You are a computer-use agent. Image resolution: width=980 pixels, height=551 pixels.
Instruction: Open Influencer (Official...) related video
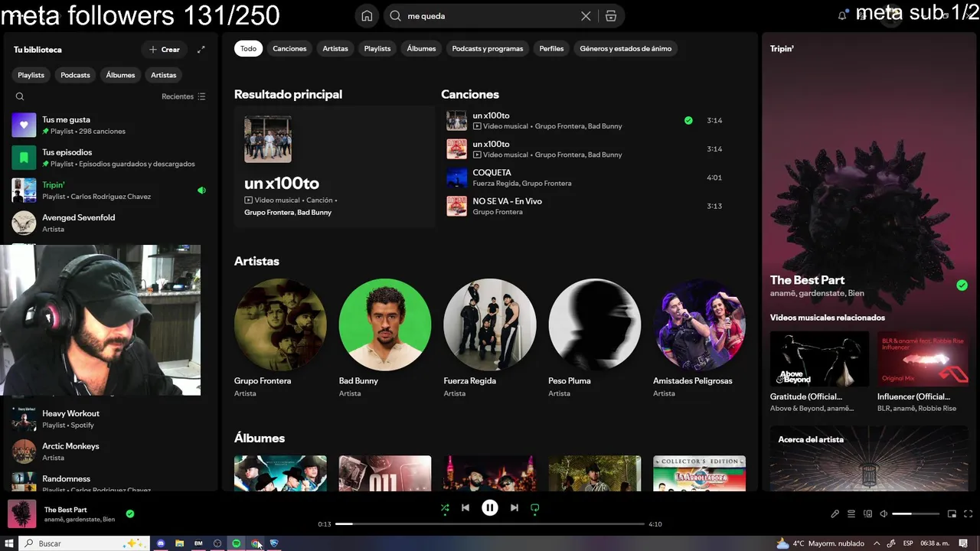pyautogui.click(x=923, y=372)
